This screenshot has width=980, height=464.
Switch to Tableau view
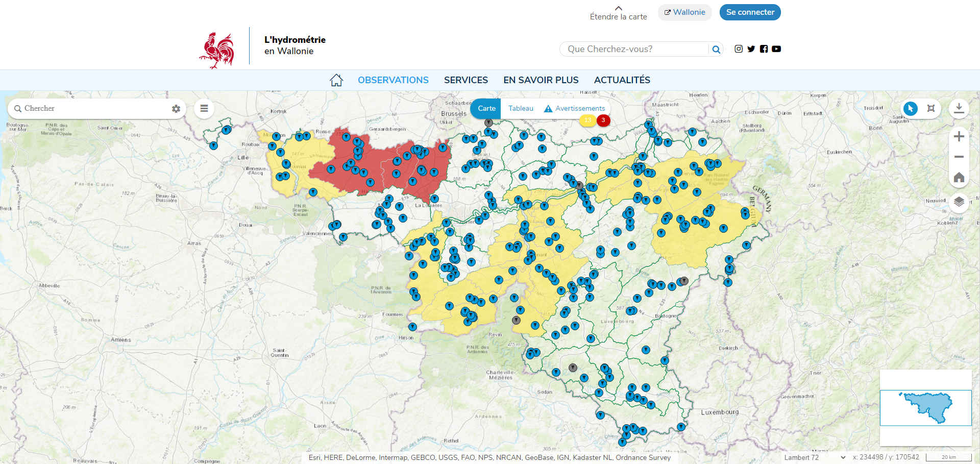click(521, 108)
